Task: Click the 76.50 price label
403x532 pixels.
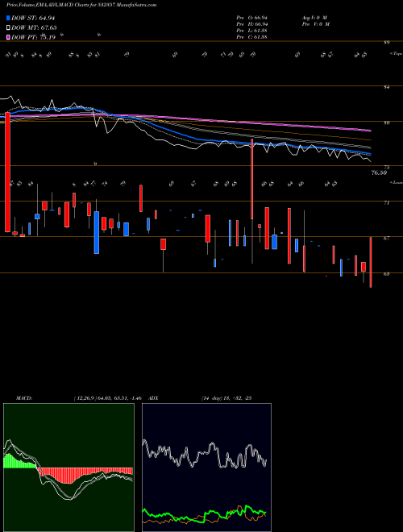Action: 379,173
